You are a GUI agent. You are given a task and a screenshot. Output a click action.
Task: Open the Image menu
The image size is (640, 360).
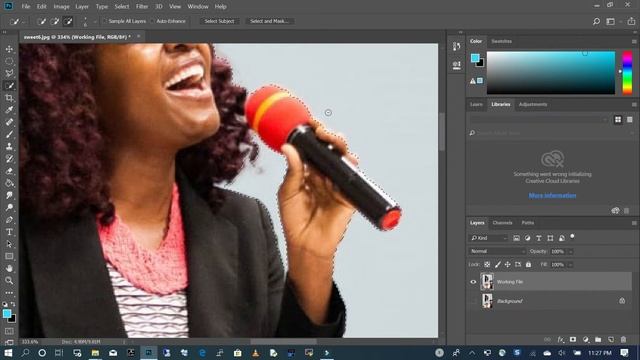[x=61, y=7]
